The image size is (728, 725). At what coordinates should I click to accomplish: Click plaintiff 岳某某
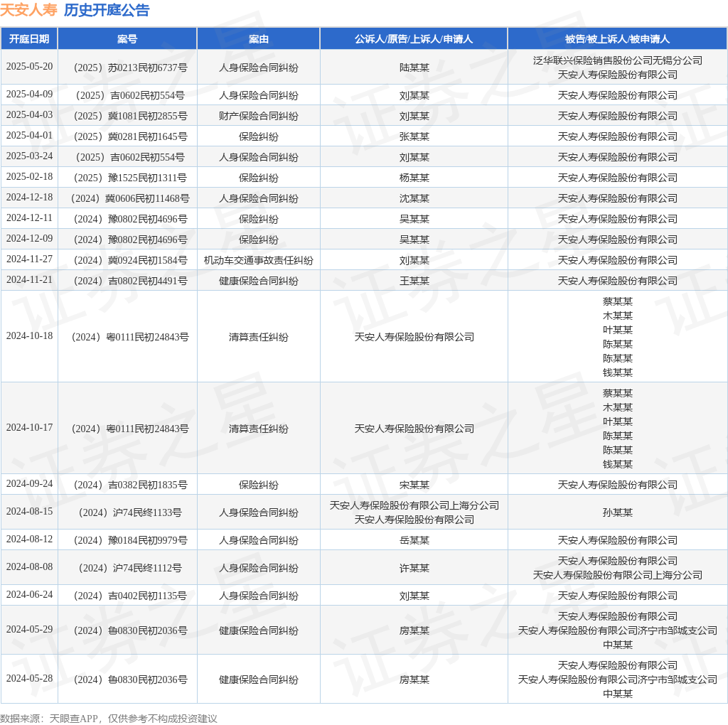point(414,540)
